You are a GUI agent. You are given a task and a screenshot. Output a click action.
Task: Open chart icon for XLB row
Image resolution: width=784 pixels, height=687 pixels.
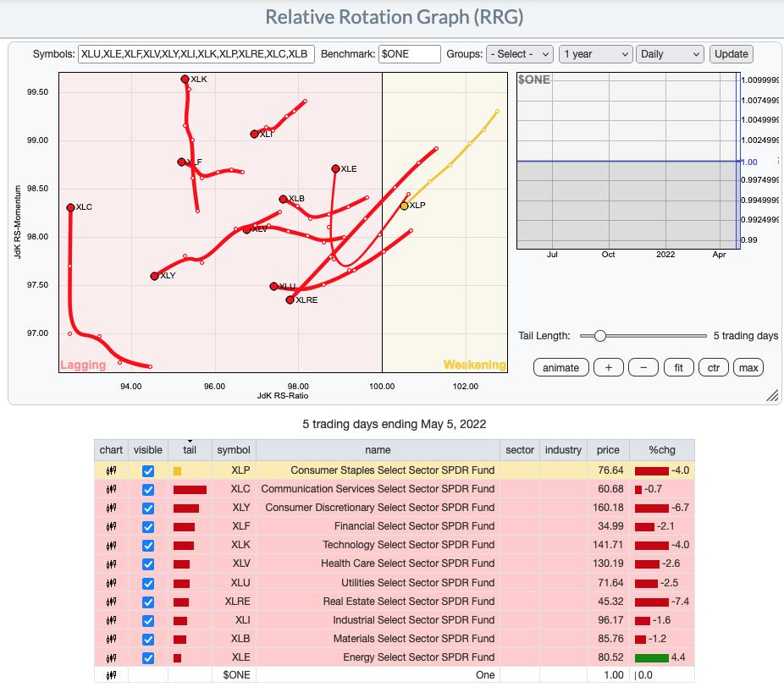click(111, 639)
